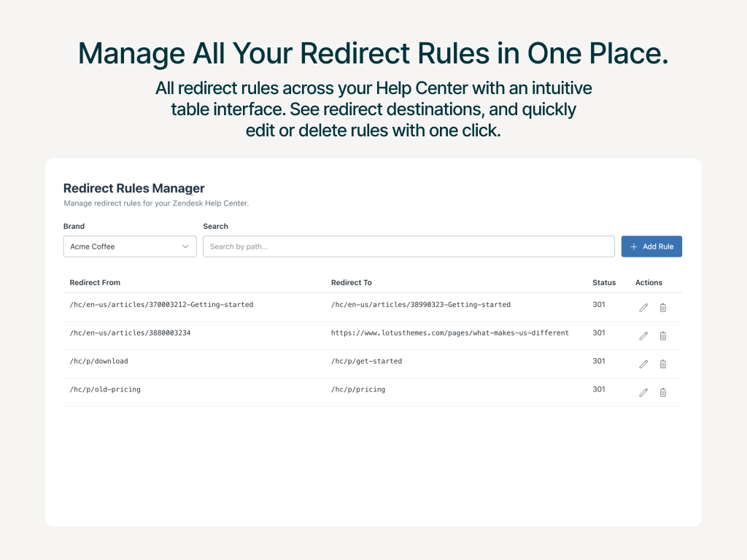Delete the /hc/en-us/articles/3880003234 rule
The height and width of the screenshot is (560, 747).
coord(662,335)
